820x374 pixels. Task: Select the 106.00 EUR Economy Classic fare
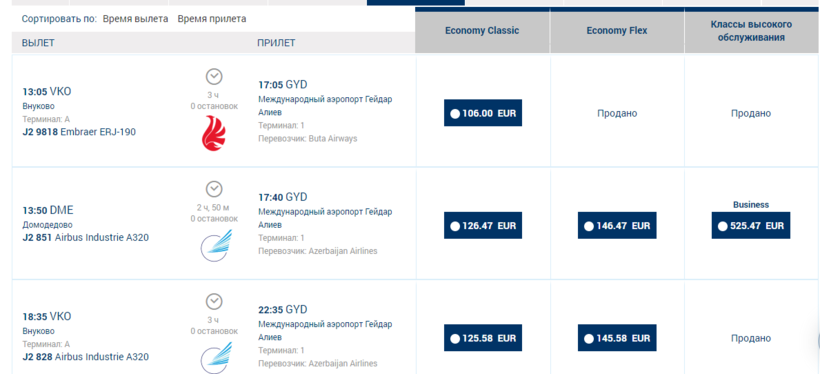[x=483, y=113]
